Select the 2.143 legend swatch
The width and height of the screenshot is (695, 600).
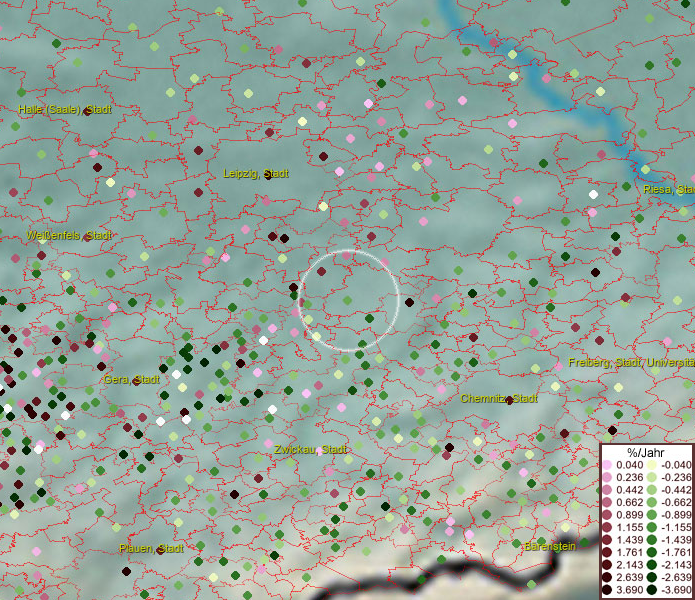(x=607, y=565)
